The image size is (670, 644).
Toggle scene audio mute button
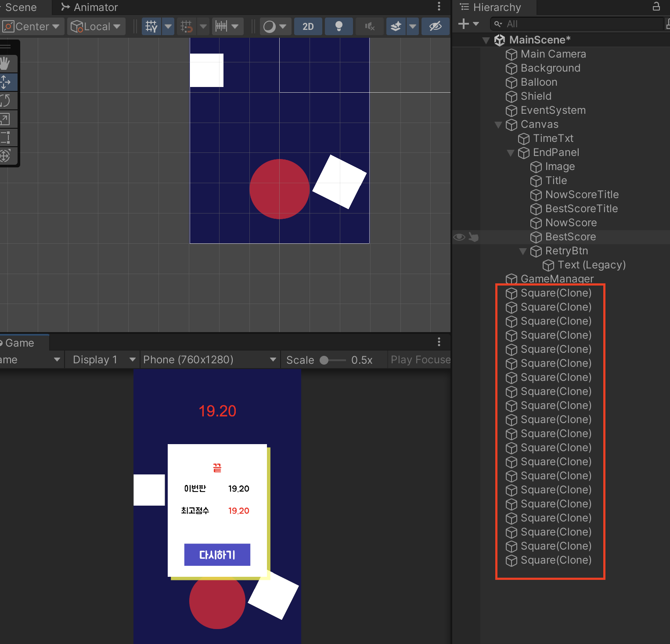tap(370, 26)
